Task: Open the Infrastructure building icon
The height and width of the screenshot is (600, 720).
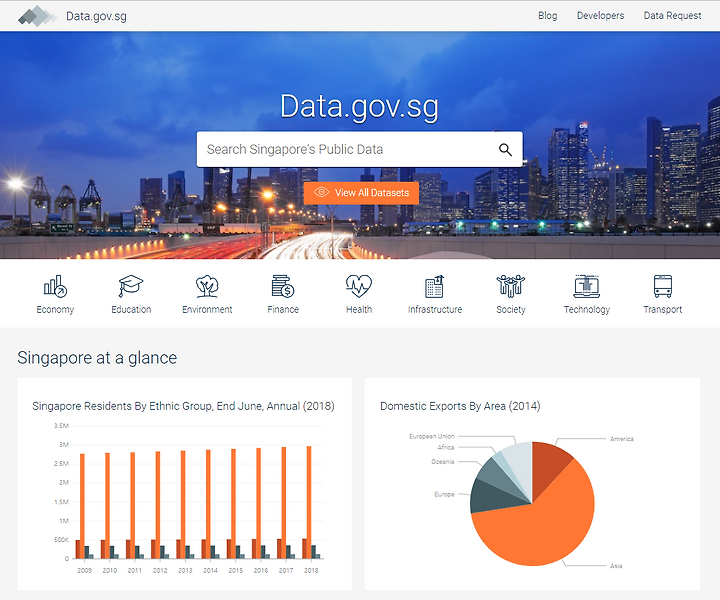Action: click(435, 286)
